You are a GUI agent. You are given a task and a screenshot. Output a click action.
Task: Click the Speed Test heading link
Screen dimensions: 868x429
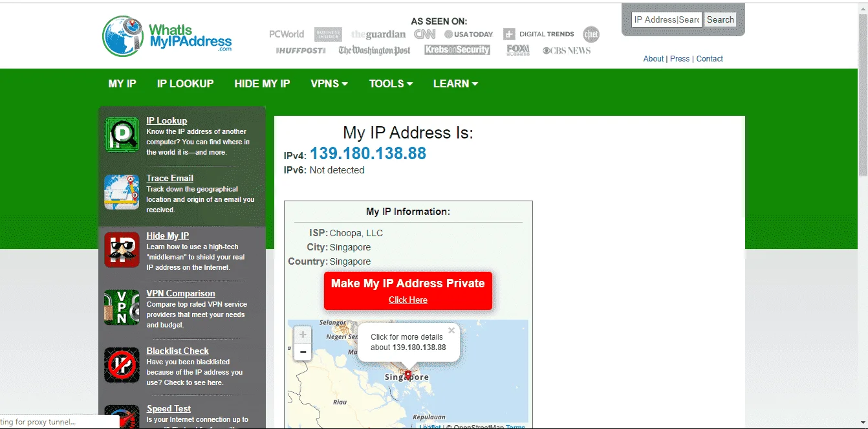click(x=168, y=408)
